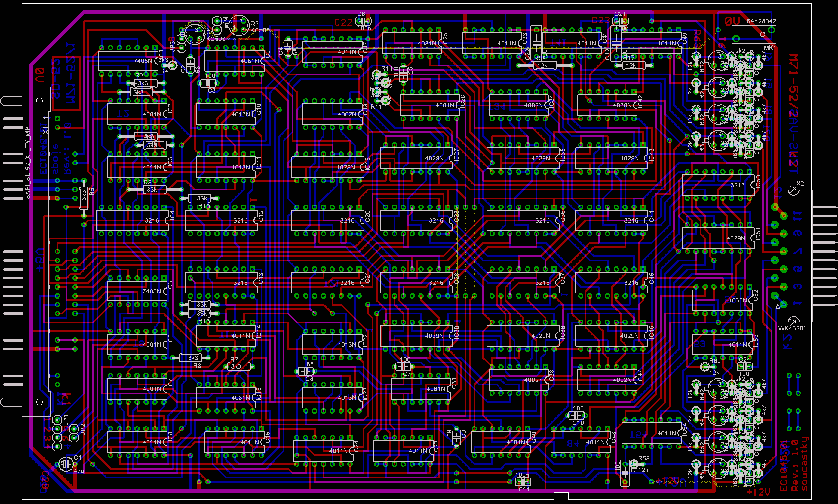Click the Q1 KC508 transistor symbol
The height and width of the screenshot is (504, 838).
[x=195, y=34]
